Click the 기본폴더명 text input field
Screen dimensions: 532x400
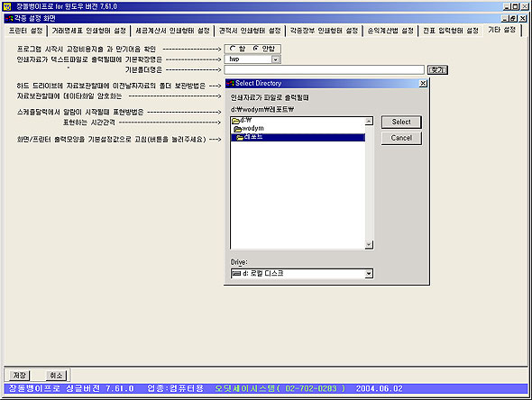click(324, 70)
